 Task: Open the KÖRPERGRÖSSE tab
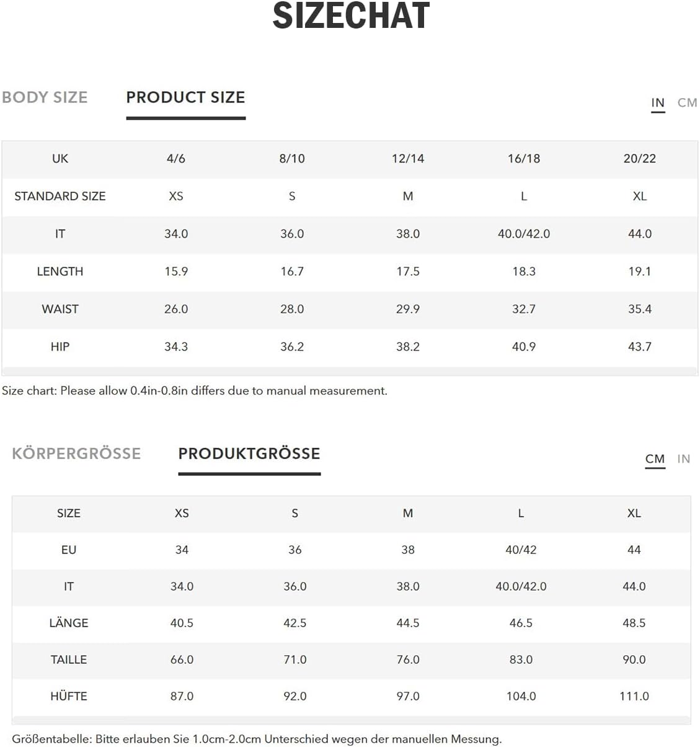pos(76,454)
